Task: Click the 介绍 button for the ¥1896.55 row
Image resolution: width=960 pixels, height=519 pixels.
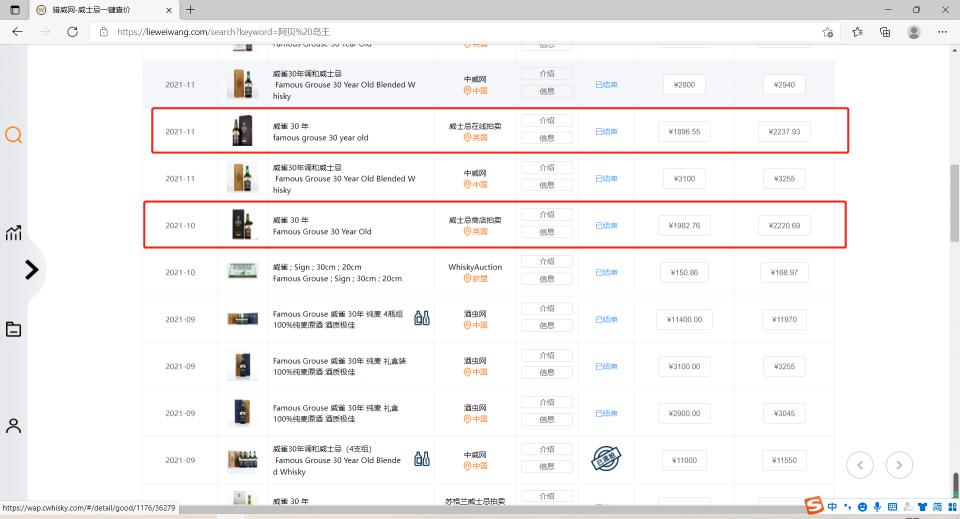Action: pyautogui.click(x=547, y=121)
